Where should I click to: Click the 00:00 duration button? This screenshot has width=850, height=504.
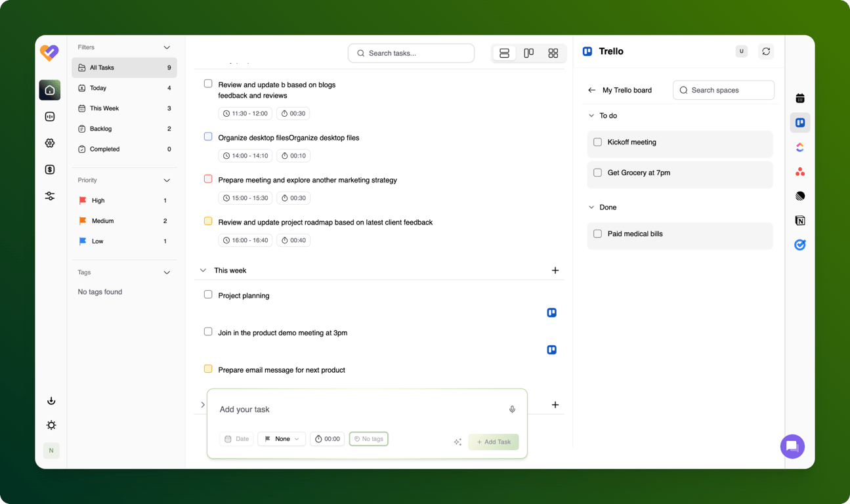point(327,439)
